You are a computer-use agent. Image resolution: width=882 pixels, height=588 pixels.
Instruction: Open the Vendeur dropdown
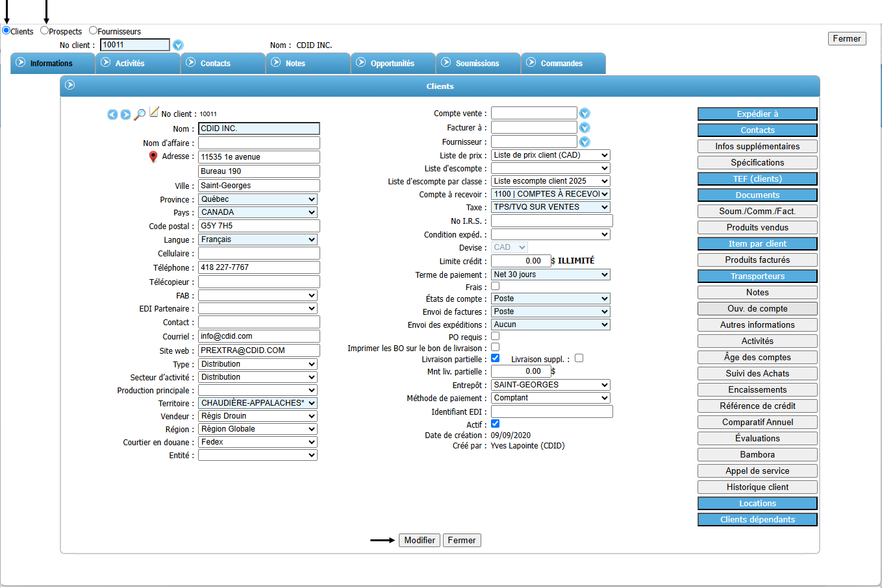(x=258, y=416)
